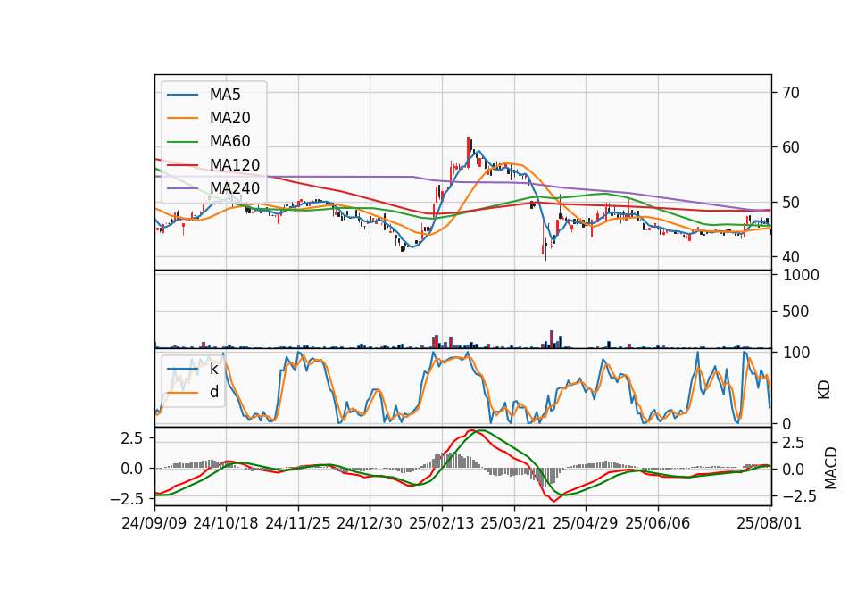
Task: Click the d legend label in KD panel
Action: pos(214,392)
